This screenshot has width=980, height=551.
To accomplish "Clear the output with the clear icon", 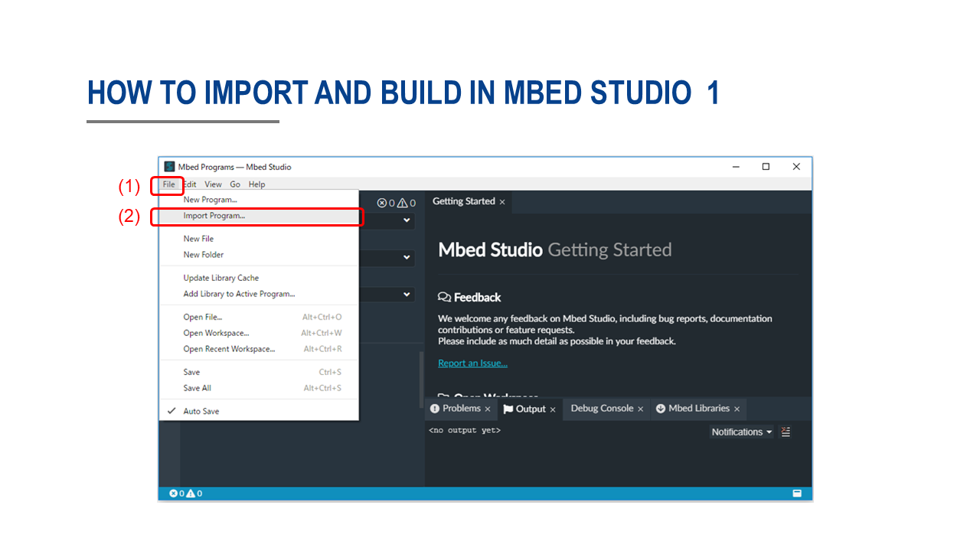I will point(786,432).
